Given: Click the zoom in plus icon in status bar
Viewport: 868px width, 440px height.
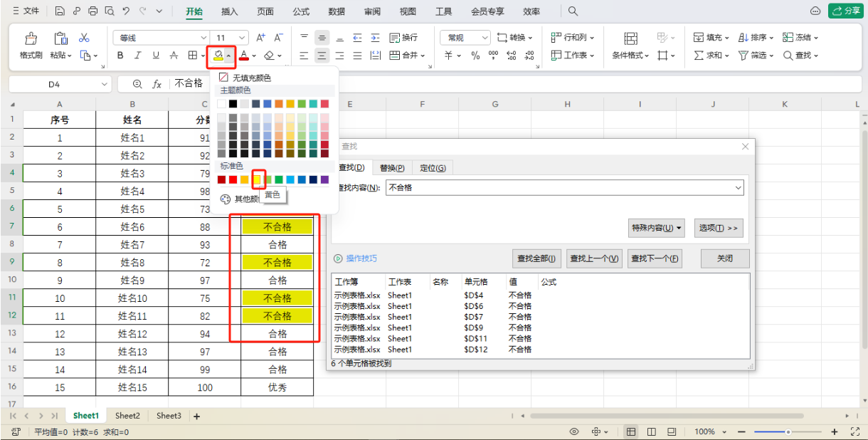Looking at the screenshot, I should pos(835,431).
